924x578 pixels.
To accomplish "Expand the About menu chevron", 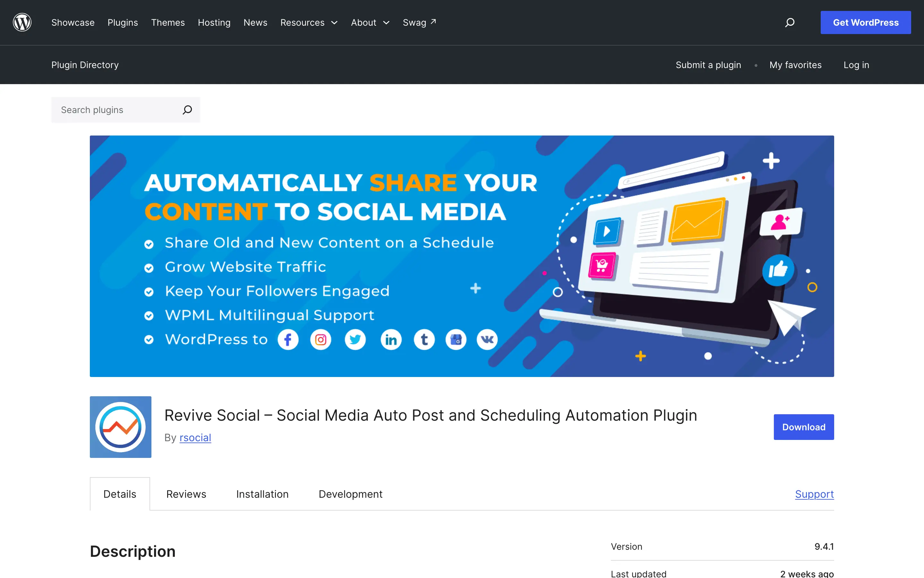I will pos(386,23).
